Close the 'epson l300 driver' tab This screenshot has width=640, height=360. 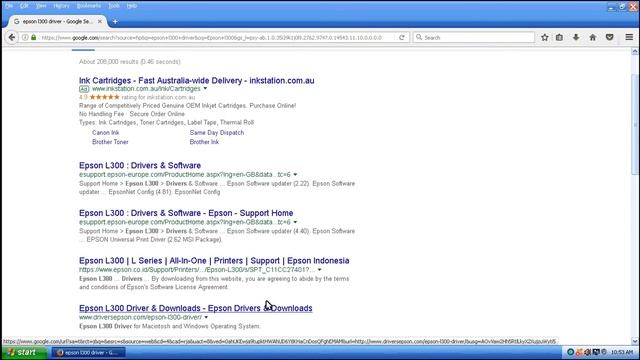100,21
